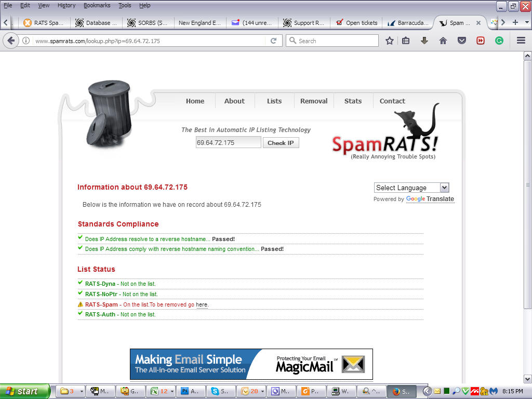This screenshot has width=532, height=399.
Task: Save page to Pocket
Action: click(x=462, y=41)
